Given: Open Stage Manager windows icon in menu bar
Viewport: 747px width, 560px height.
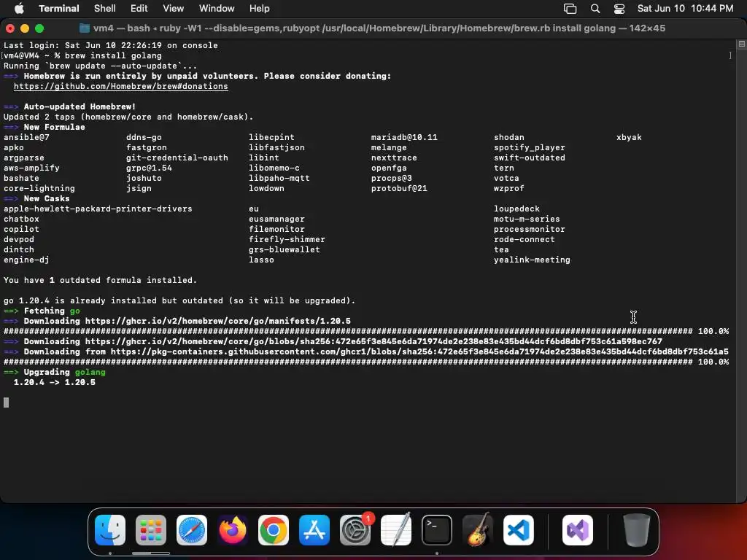Looking at the screenshot, I should click(x=570, y=8).
